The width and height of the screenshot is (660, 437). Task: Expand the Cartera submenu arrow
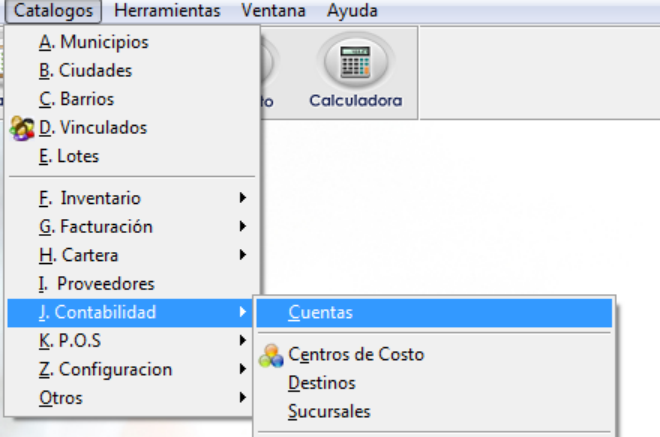click(x=242, y=255)
